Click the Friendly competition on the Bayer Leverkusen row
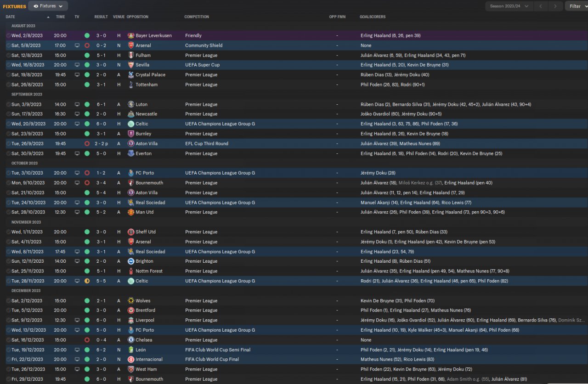The image size is (588, 384). [x=193, y=35]
